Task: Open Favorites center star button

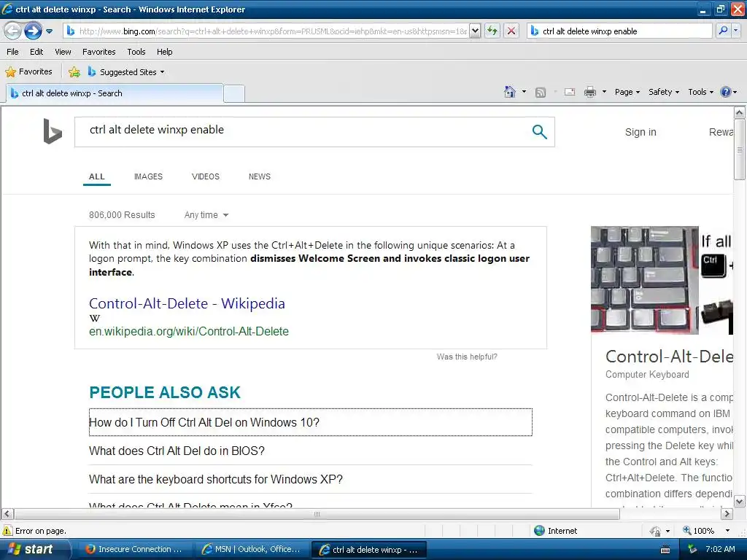Action: click(x=28, y=72)
